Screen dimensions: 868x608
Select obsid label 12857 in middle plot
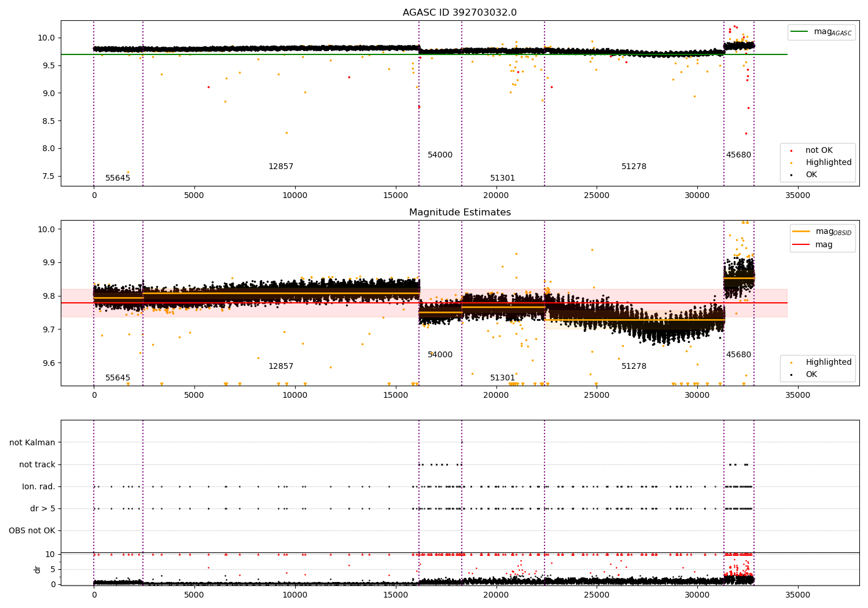pyautogui.click(x=281, y=367)
